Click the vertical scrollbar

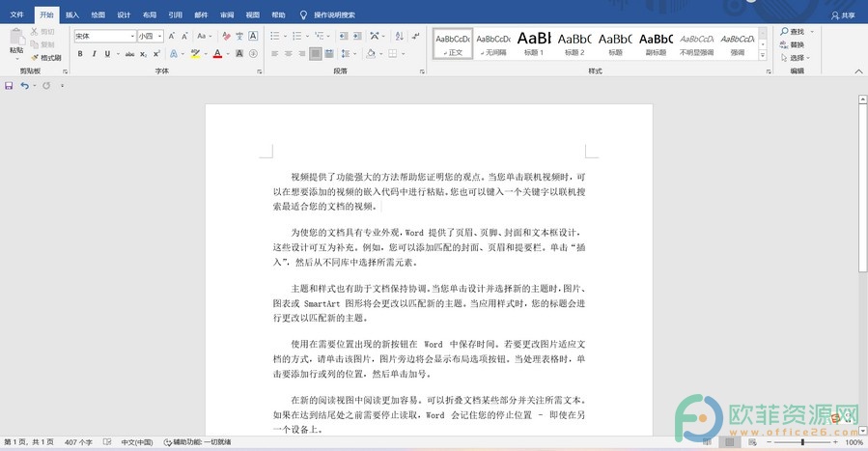[862, 265]
